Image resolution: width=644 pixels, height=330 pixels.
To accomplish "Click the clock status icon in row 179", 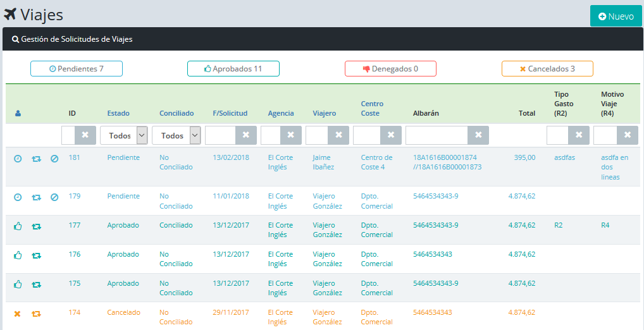I will (18, 197).
